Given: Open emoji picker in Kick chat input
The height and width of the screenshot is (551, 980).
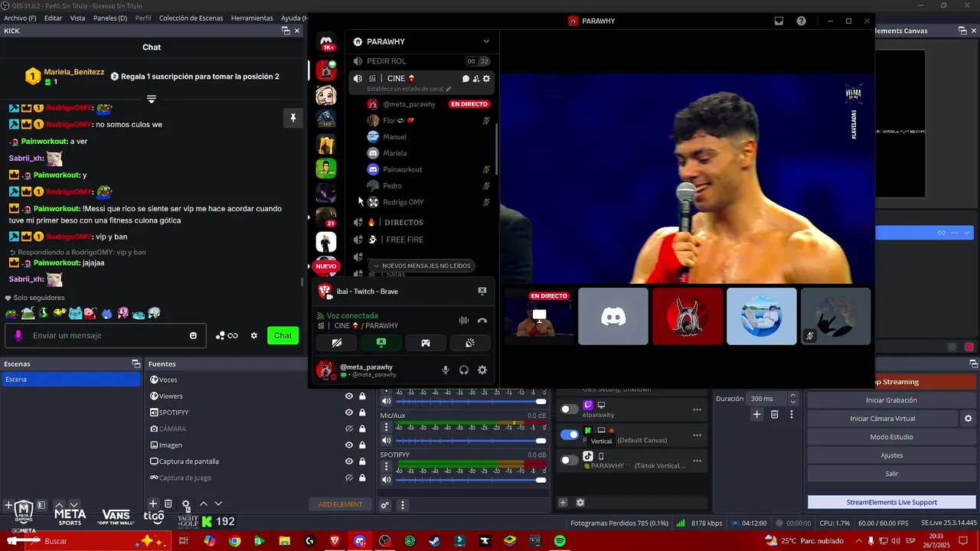Looking at the screenshot, I should pyautogui.click(x=193, y=335).
